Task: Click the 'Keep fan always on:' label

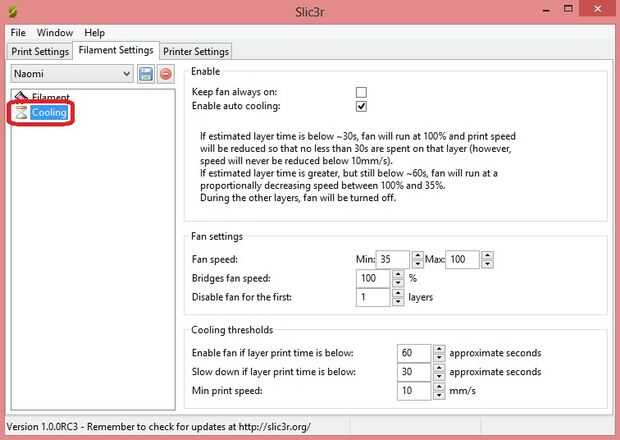Action: click(x=234, y=92)
